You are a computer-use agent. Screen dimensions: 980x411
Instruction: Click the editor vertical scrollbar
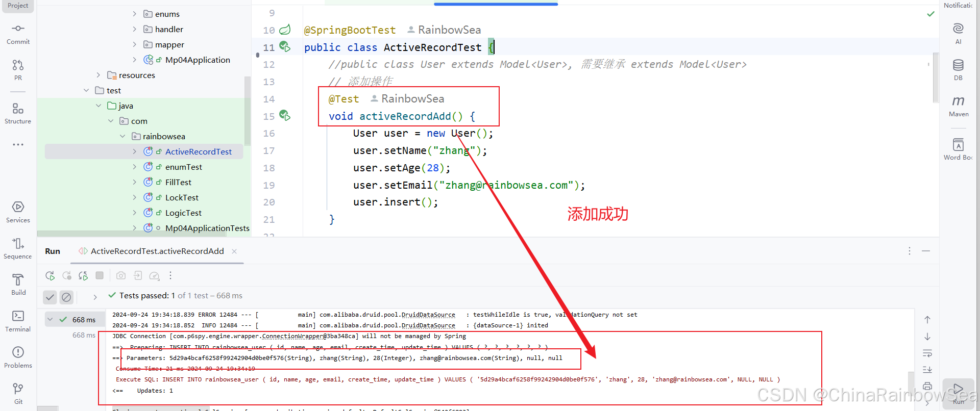[x=935, y=76]
